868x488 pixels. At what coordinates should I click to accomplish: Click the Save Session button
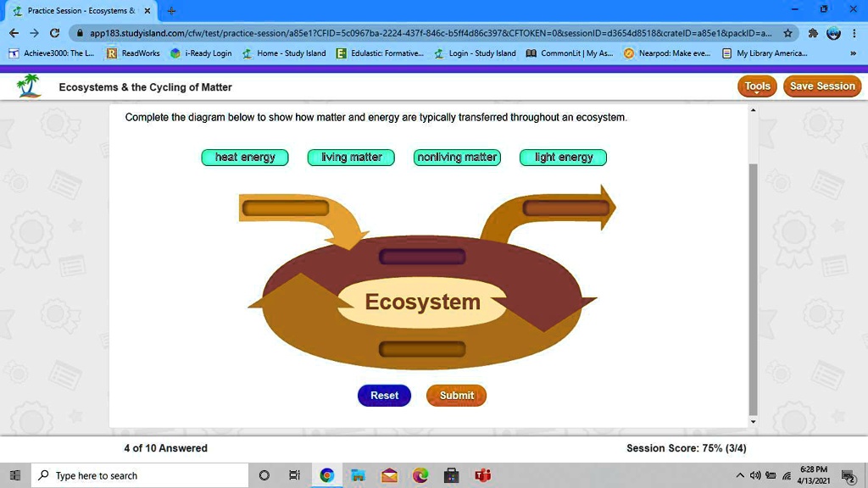(821, 86)
